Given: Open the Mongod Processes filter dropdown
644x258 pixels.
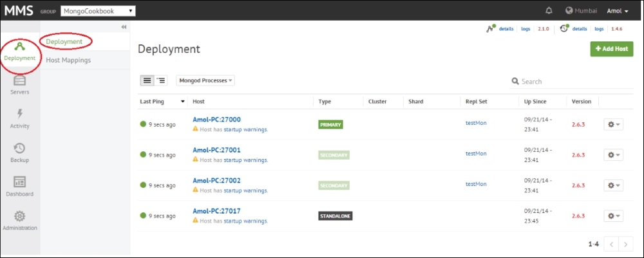Looking at the screenshot, I should coord(205,80).
